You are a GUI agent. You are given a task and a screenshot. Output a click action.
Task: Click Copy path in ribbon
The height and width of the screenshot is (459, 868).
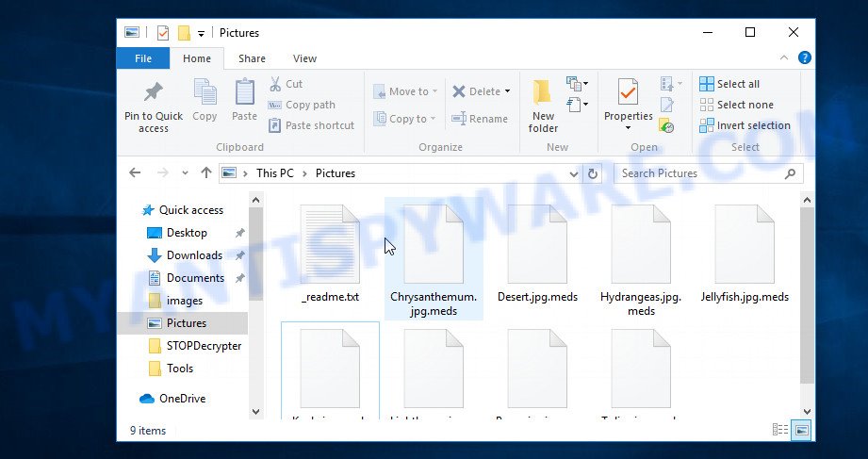click(302, 106)
